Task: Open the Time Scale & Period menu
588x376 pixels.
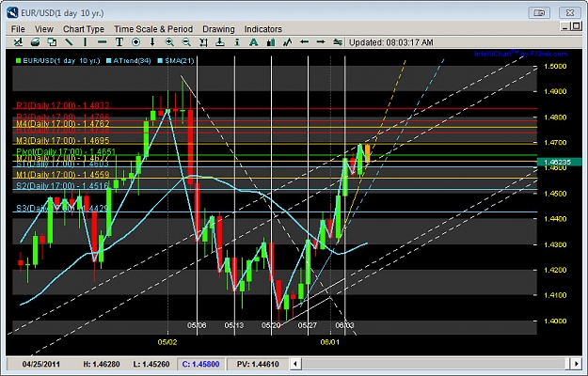Action: tap(153, 29)
